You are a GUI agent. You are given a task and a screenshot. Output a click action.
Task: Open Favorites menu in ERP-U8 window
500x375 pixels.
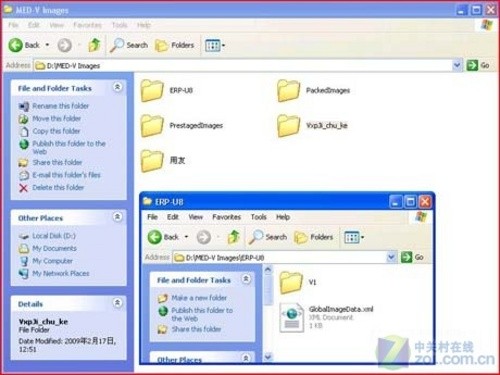click(227, 217)
